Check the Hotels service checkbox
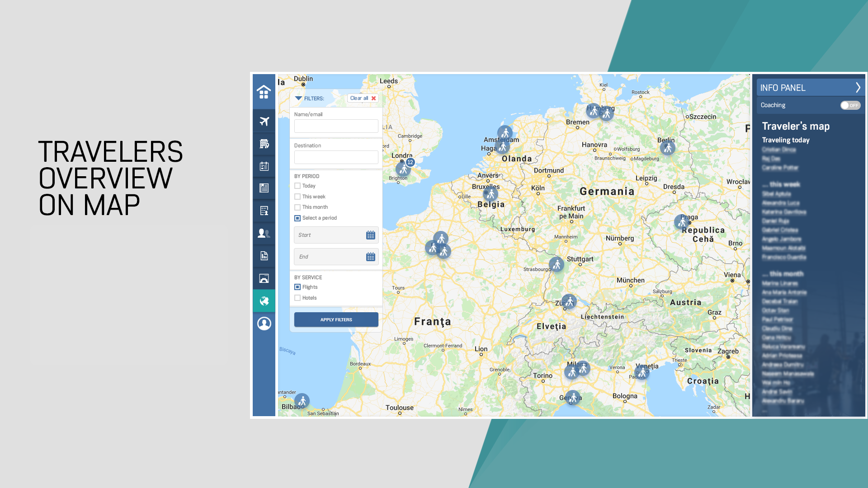Image resolution: width=868 pixels, height=488 pixels. click(x=297, y=298)
